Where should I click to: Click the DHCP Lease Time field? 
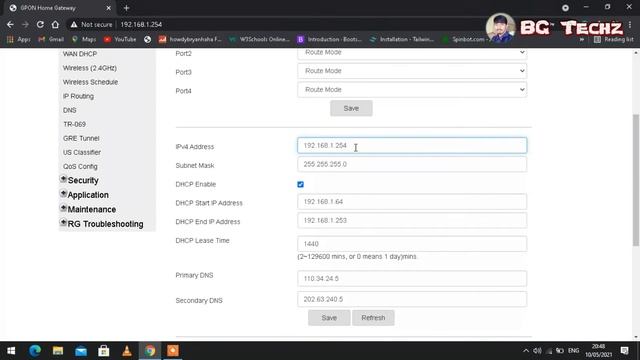pyautogui.click(x=412, y=244)
